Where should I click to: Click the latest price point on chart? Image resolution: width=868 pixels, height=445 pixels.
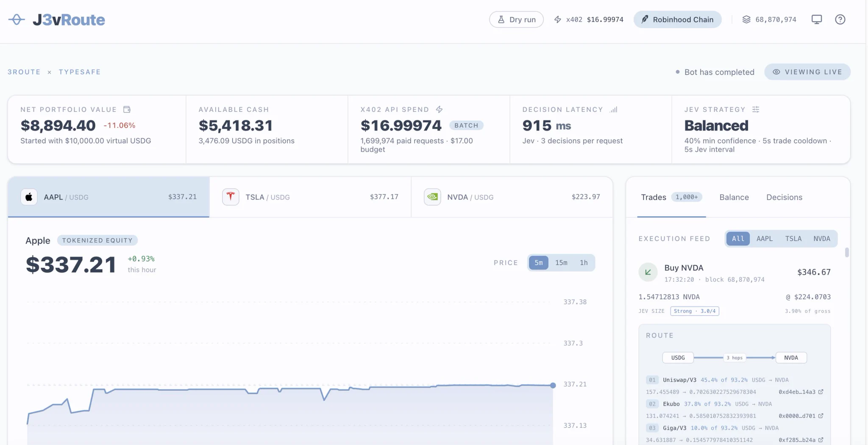tap(553, 385)
